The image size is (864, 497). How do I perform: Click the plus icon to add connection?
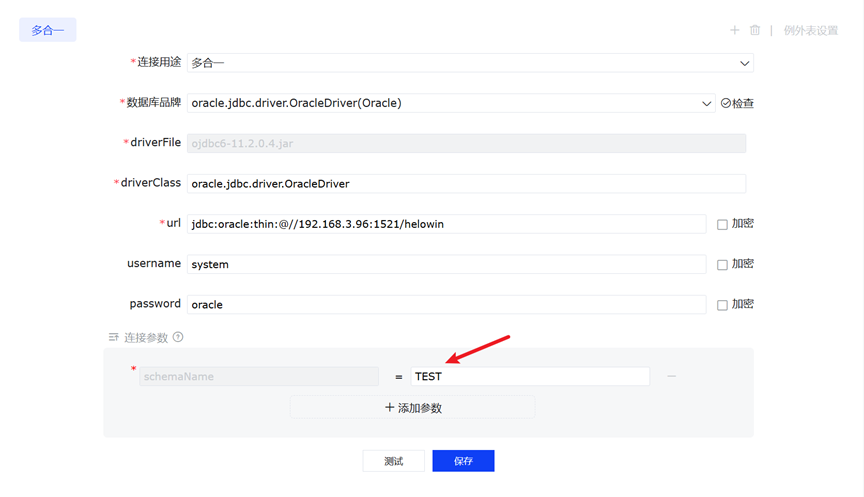(734, 30)
